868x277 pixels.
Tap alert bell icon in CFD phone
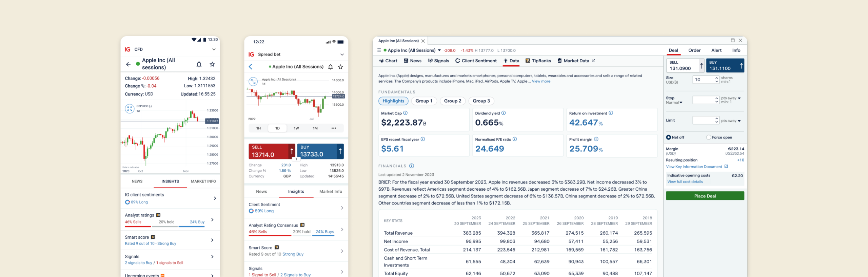coord(199,64)
